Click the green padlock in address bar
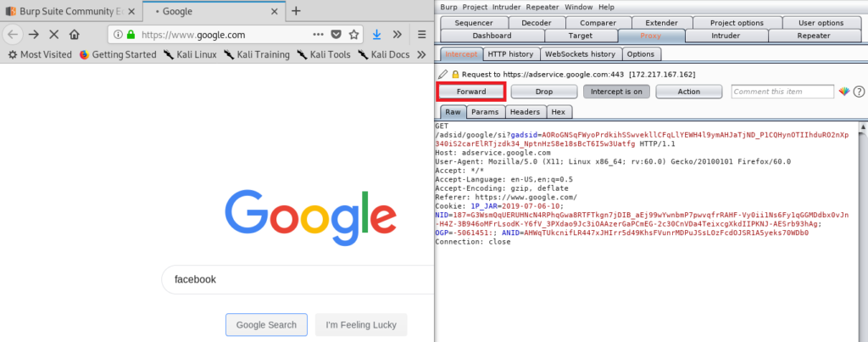Screen dimensions: 868x342 pyautogui.click(x=131, y=34)
